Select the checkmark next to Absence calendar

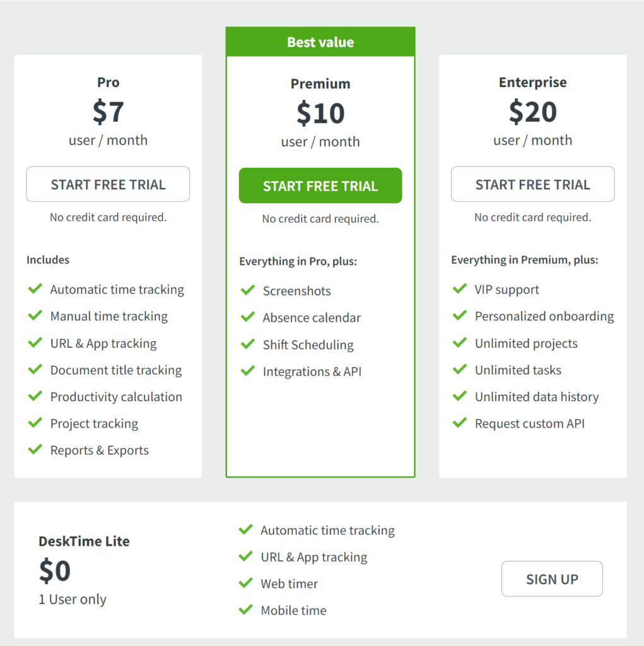click(x=247, y=317)
